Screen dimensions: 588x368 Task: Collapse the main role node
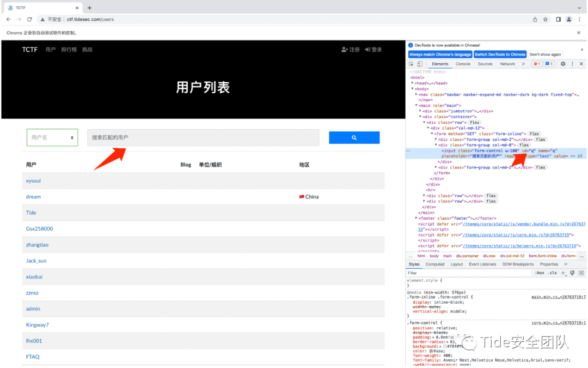click(x=416, y=106)
